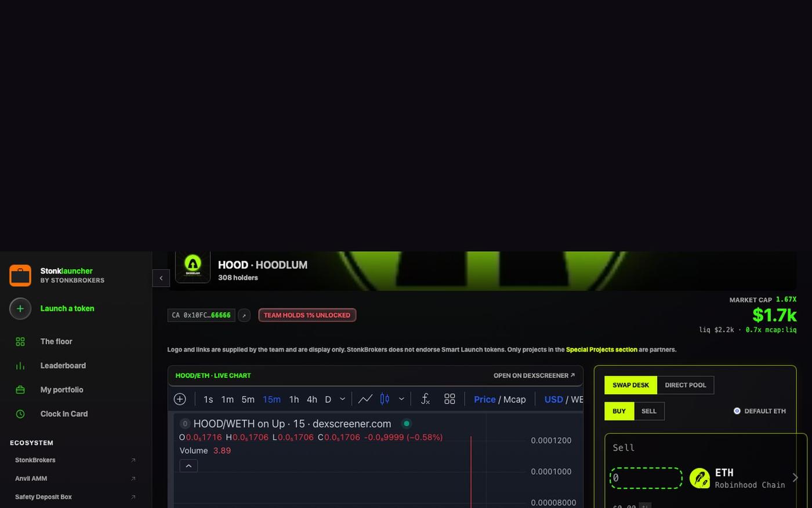This screenshot has height=508, width=812.
Task: Select the Sell tab
Action: pos(649,411)
